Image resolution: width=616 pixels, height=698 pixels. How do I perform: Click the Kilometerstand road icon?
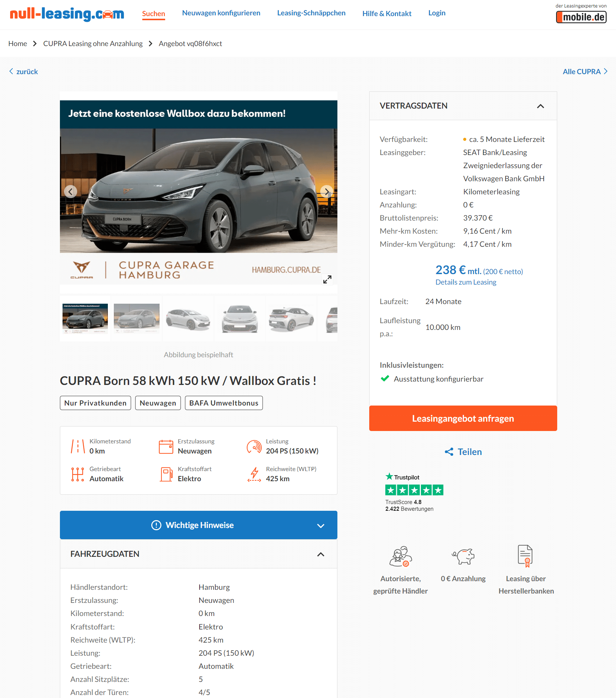click(78, 446)
